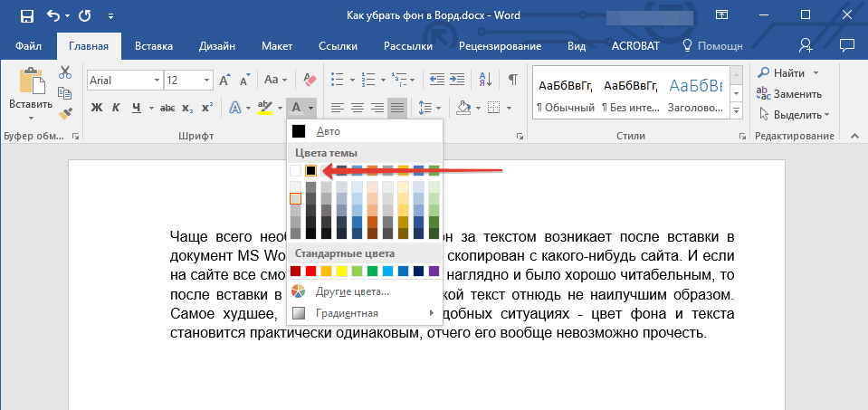
Task: Click the Cut scissors icon
Action: click(65, 73)
